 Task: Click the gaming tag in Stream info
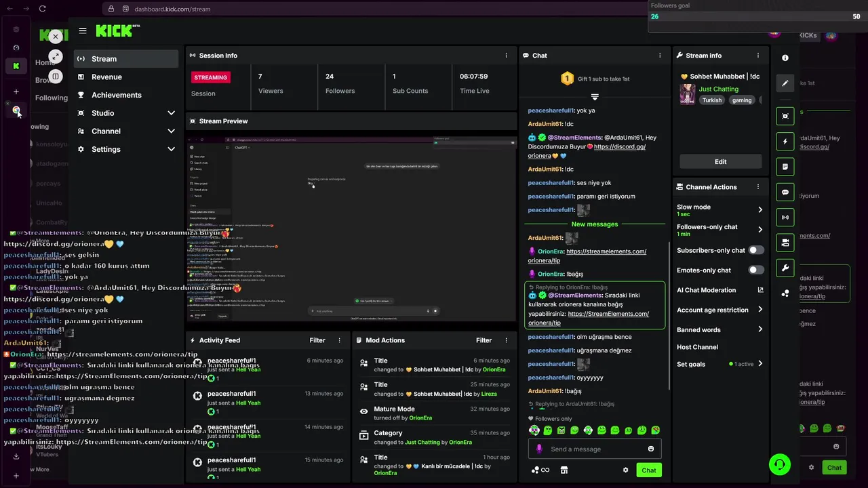[742, 100]
